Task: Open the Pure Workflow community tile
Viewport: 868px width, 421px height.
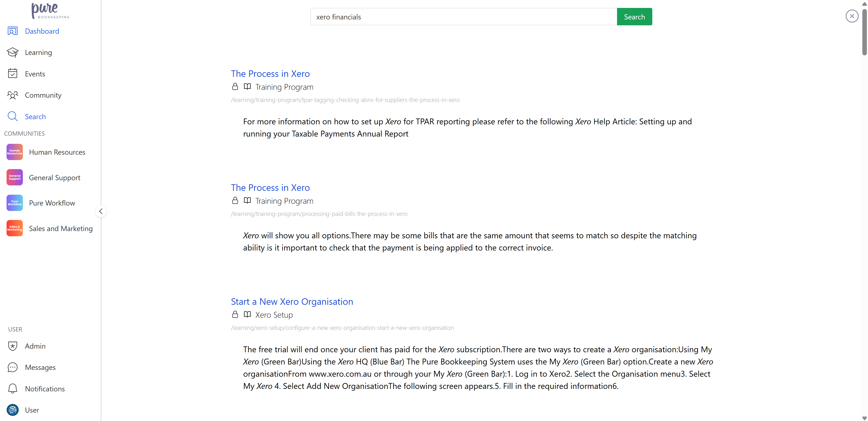Action: 14,203
